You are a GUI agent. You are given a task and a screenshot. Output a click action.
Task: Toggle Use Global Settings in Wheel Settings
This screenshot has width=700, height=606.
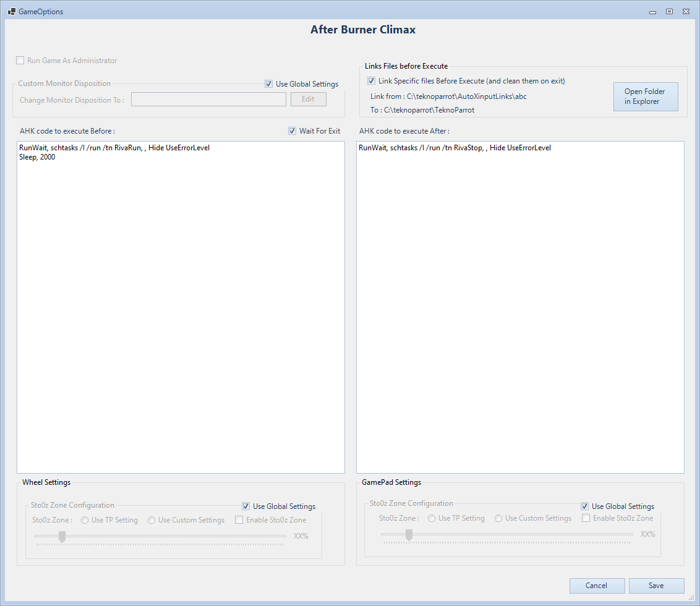click(x=245, y=506)
